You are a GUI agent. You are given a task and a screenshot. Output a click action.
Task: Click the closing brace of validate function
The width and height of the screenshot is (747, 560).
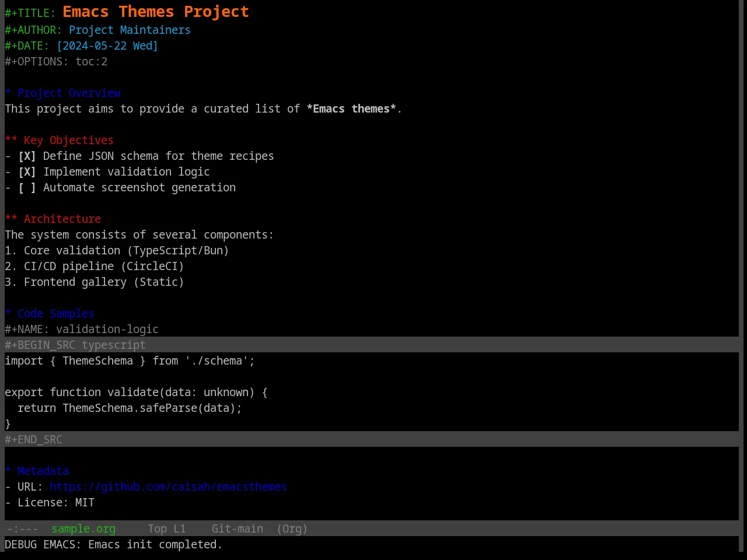8,424
